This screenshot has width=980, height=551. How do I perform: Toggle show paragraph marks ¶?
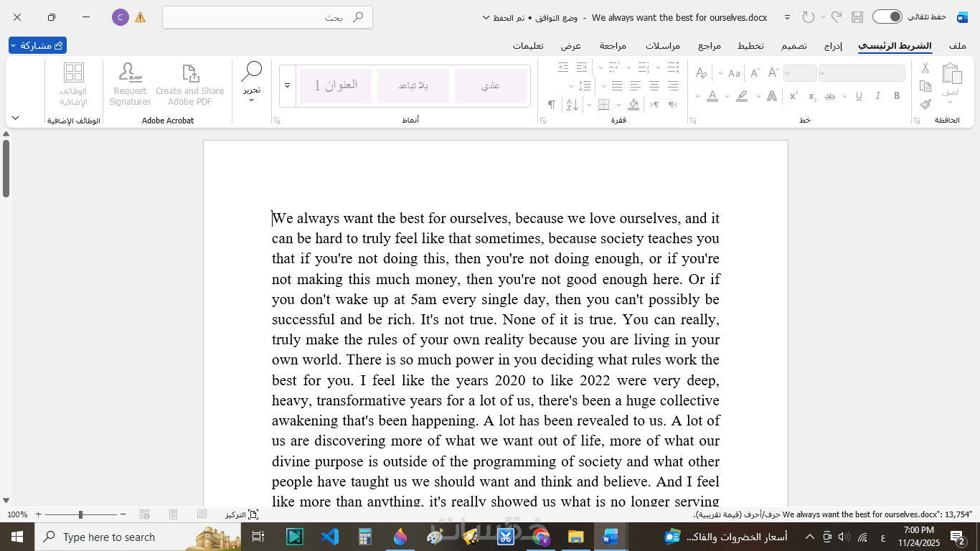coord(551,105)
